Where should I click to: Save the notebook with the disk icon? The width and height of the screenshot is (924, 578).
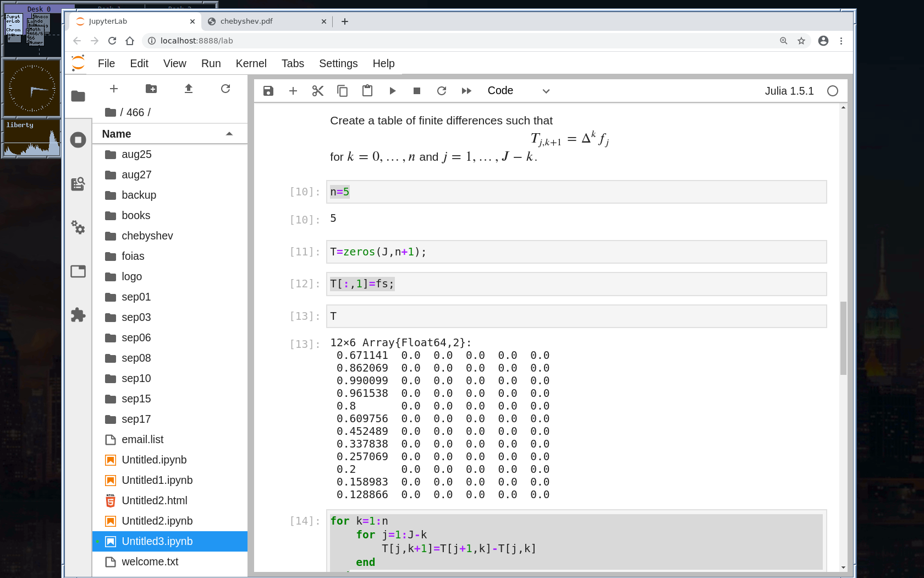click(x=268, y=91)
